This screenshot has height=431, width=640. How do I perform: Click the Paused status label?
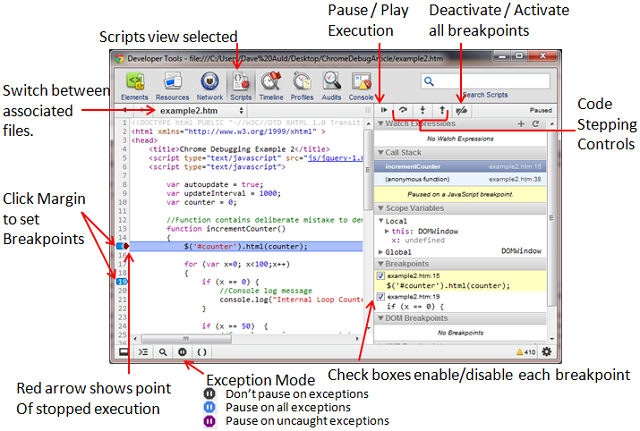[541, 110]
